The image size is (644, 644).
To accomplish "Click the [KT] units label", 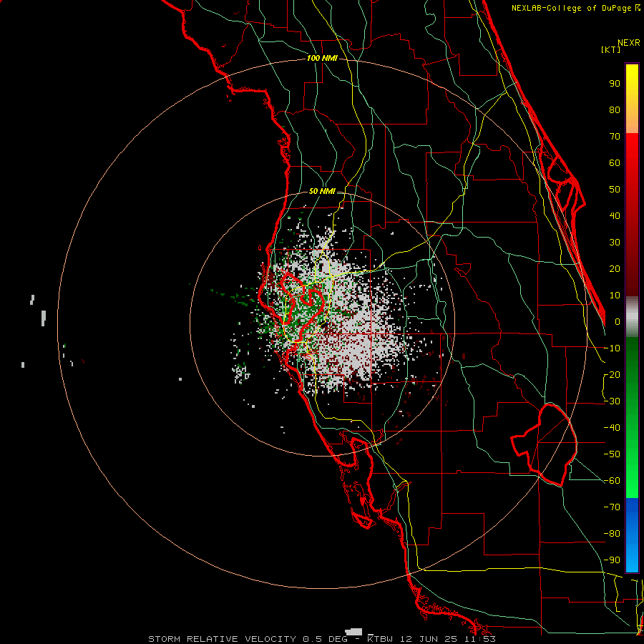I will pyautogui.click(x=611, y=49).
